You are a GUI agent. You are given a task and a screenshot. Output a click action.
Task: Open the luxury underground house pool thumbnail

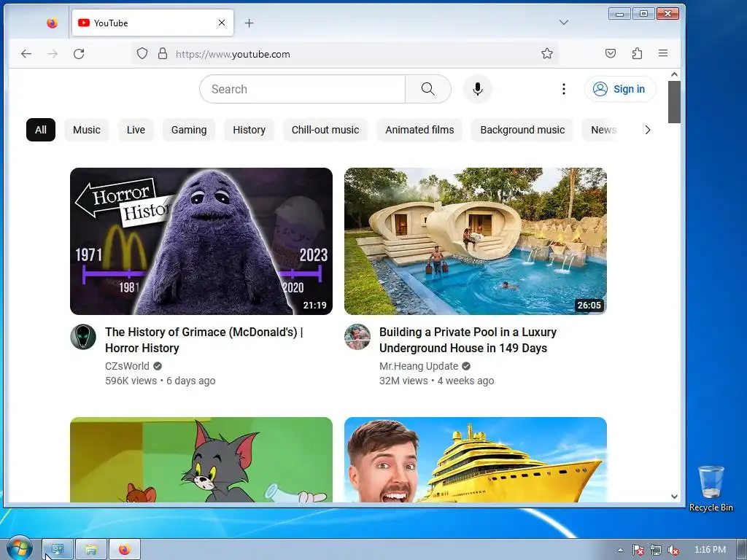click(x=476, y=241)
